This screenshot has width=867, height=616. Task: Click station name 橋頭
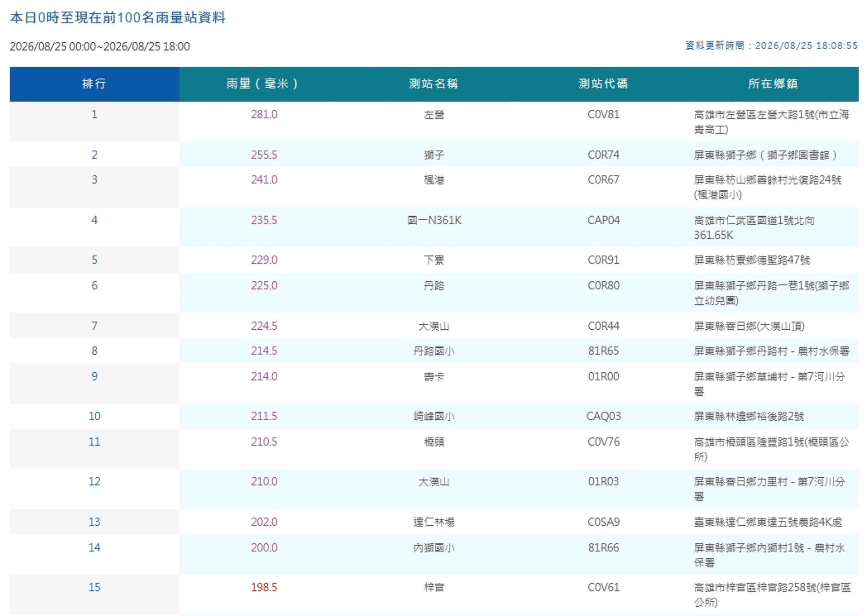click(x=434, y=442)
